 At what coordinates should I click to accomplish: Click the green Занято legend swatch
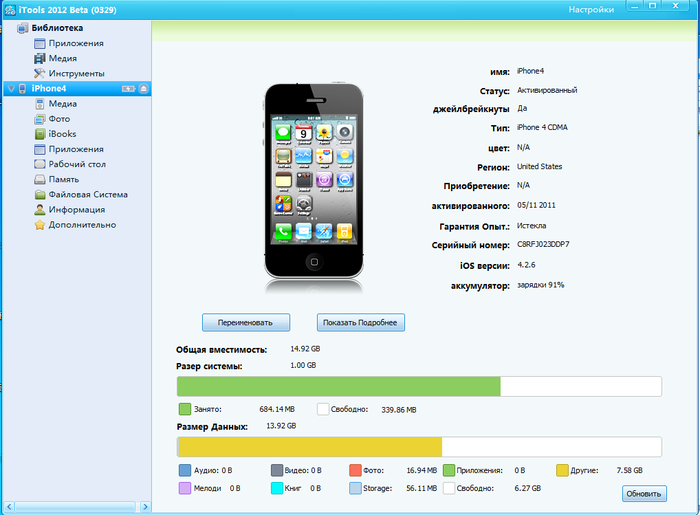coord(184,409)
